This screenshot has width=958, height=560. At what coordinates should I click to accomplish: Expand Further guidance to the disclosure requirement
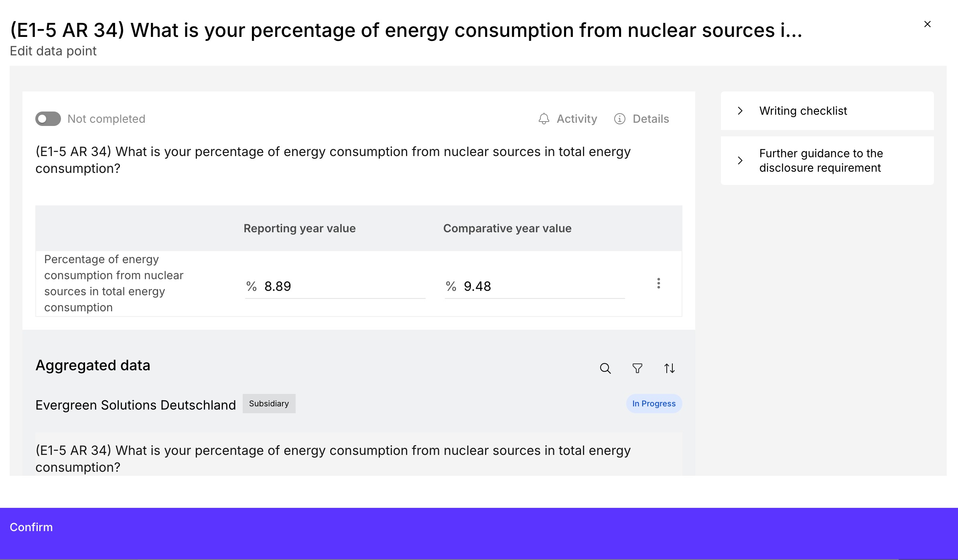(x=820, y=160)
